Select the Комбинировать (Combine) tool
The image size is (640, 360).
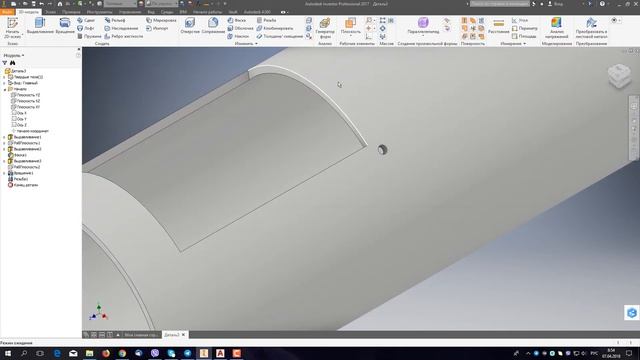(x=275, y=28)
